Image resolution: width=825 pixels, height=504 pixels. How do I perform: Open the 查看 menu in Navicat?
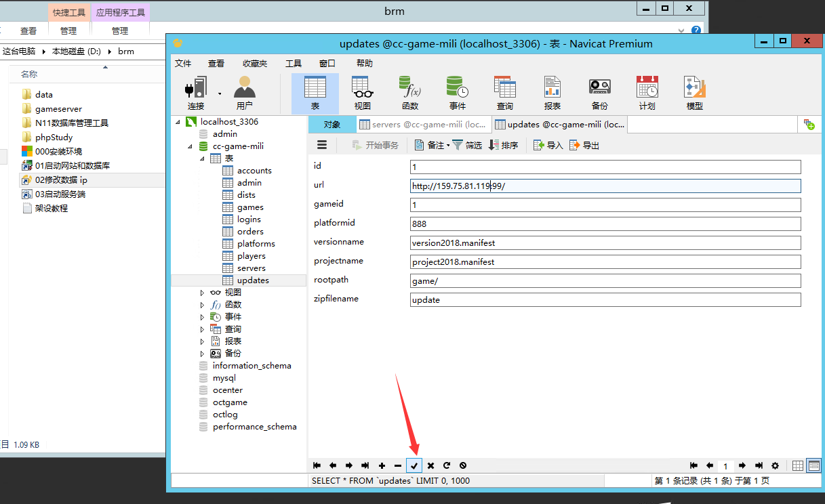(216, 63)
